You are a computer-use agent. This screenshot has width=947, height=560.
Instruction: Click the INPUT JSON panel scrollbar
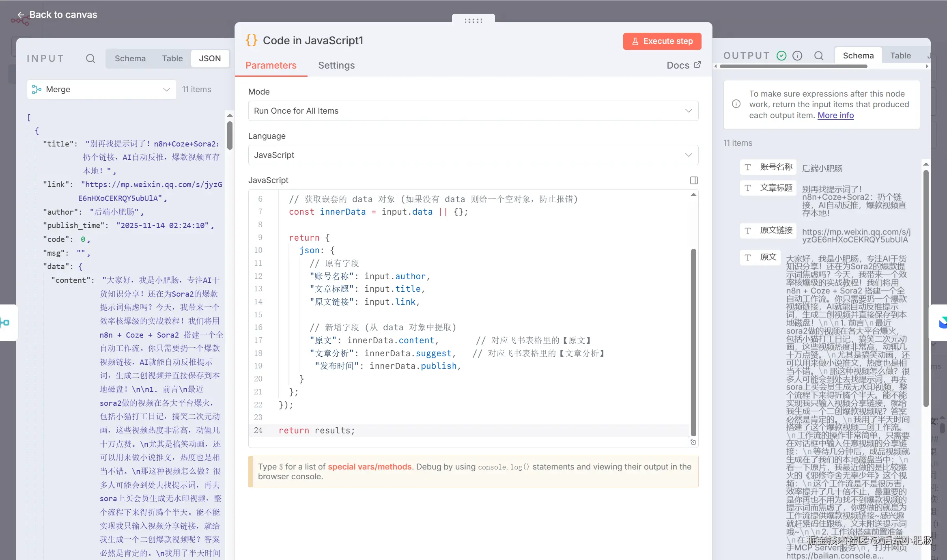(x=230, y=136)
